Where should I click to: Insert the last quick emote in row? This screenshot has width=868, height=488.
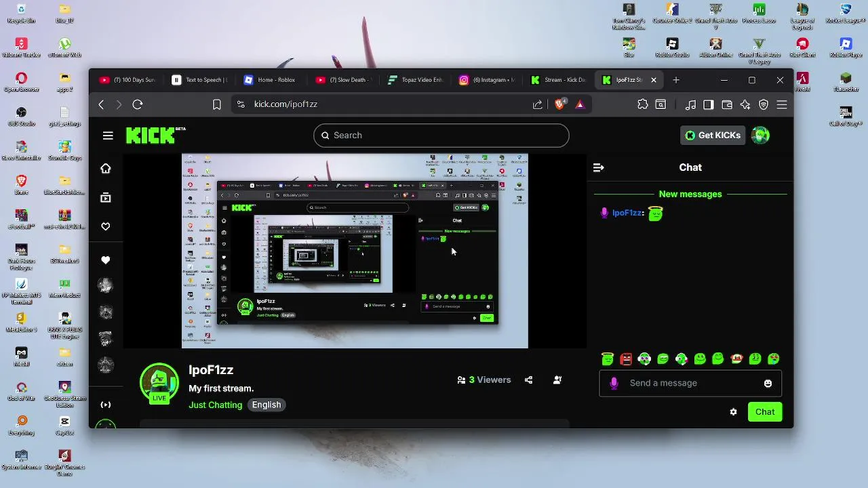[x=773, y=359]
